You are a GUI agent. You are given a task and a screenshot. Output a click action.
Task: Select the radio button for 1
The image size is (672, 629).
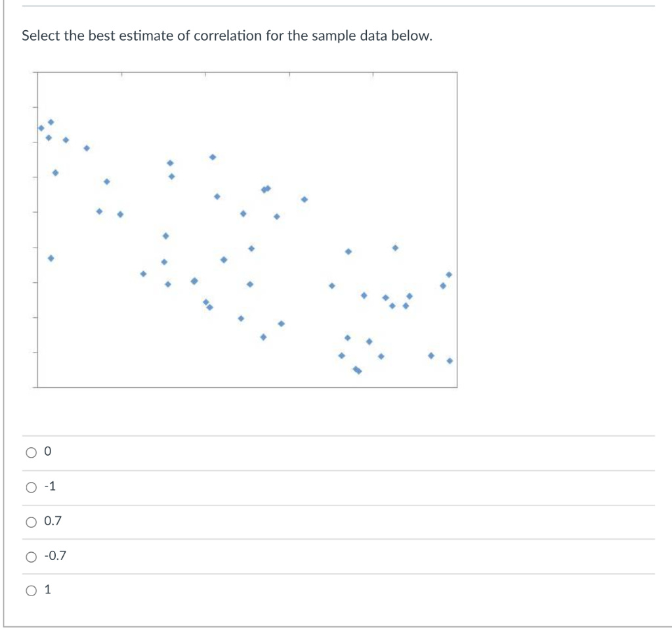(x=30, y=590)
